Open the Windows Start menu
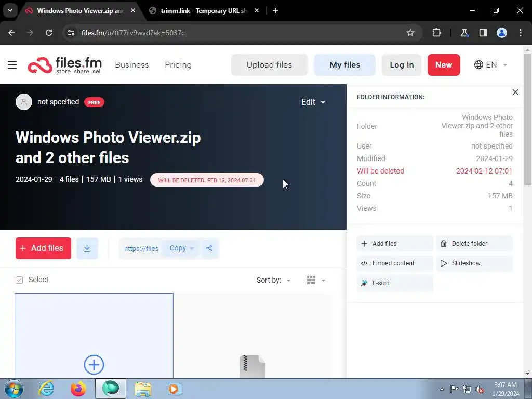Viewport: 532px width, 399px height. tap(14, 389)
